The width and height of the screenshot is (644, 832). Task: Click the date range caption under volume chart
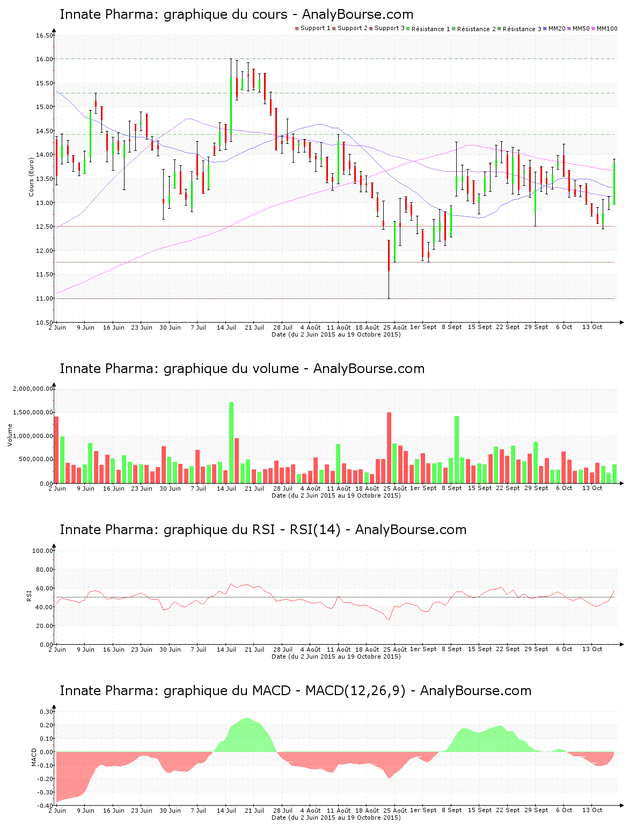point(336,495)
